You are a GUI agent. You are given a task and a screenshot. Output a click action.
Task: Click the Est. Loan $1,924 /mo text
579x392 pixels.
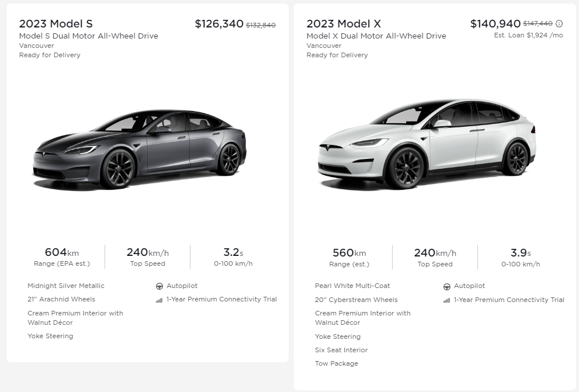coord(528,36)
